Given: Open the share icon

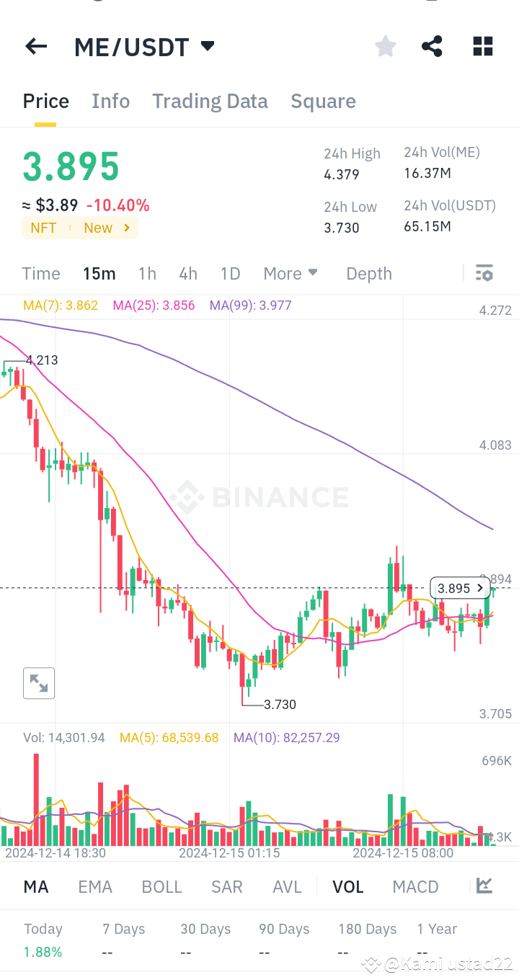Looking at the screenshot, I should click(x=432, y=46).
